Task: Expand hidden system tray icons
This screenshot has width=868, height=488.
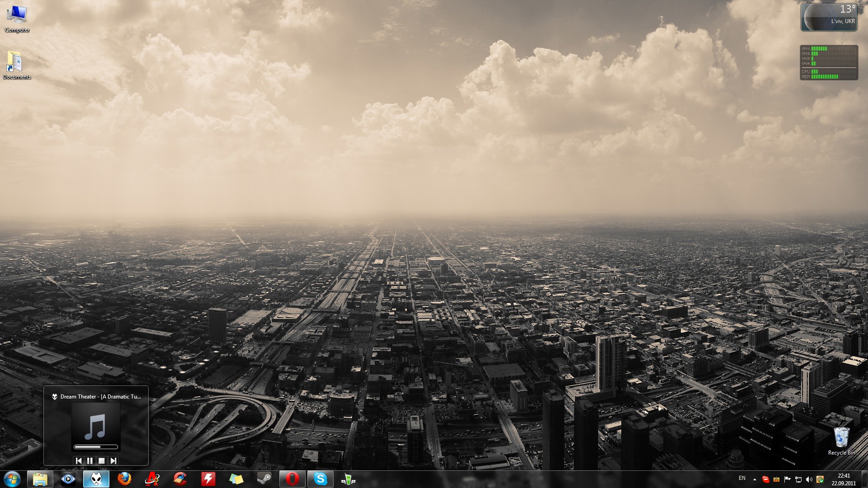Action: [755, 479]
